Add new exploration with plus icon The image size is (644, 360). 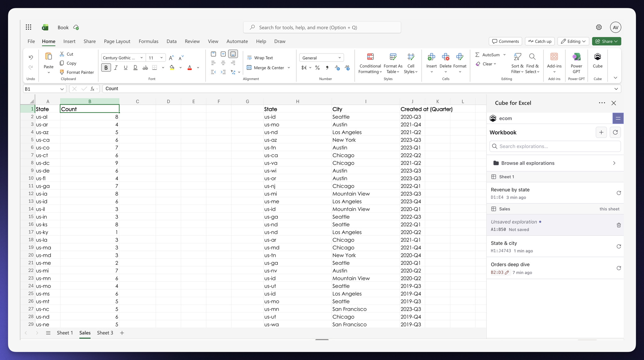point(601,132)
